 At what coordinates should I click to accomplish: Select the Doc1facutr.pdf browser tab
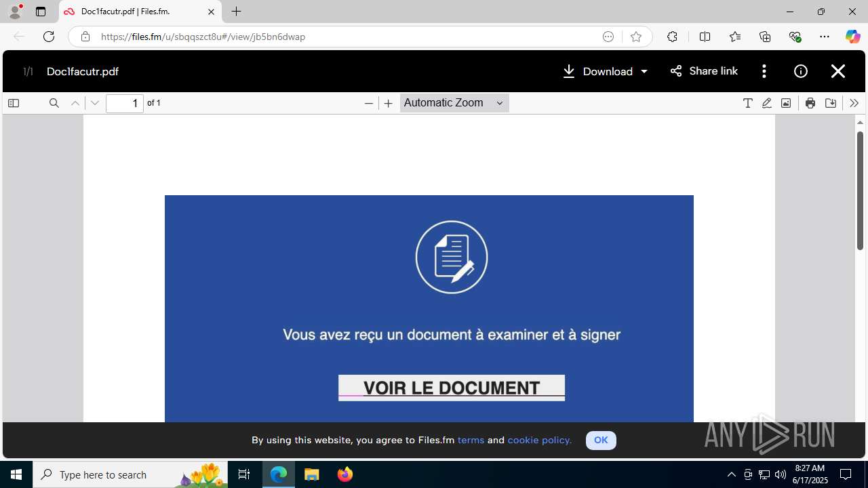click(x=140, y=12)
